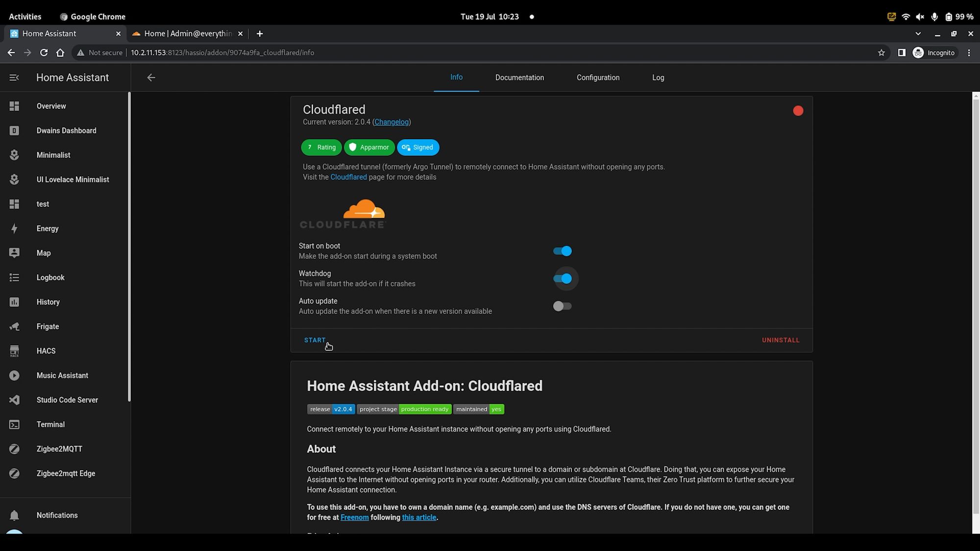Disable the Start on boot toggle
Screen dimensions: 980x551
563,251
